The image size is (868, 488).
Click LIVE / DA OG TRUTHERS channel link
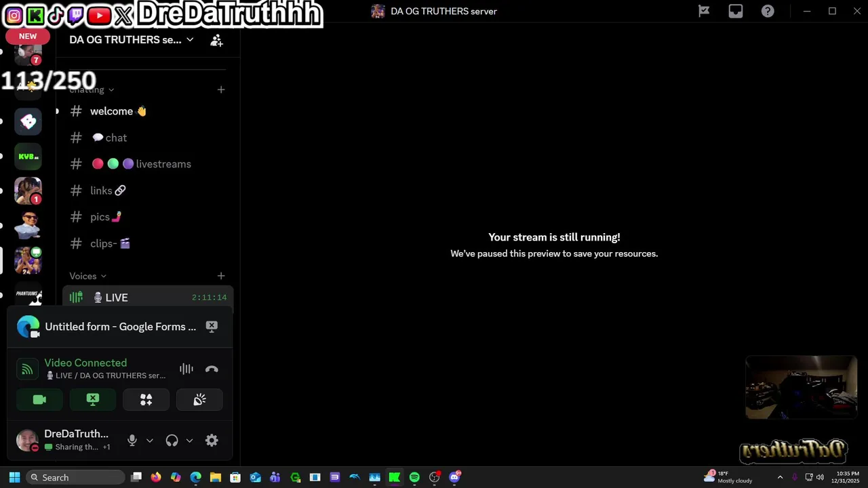tap(106, 375)
